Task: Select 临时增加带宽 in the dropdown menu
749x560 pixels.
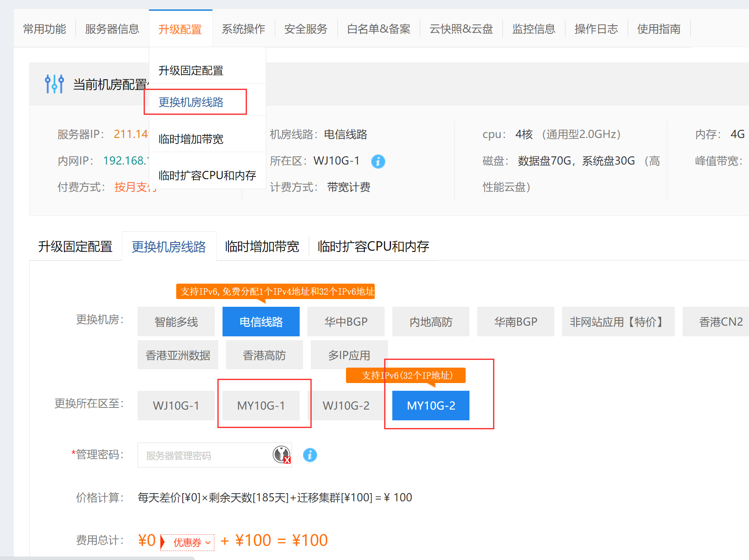Action: click(x=191, y=139)
